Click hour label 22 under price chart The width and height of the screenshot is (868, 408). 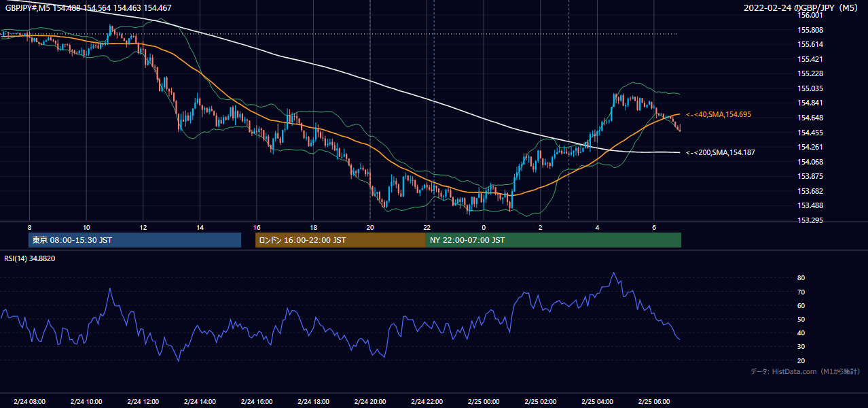click(x=427, y=227)
